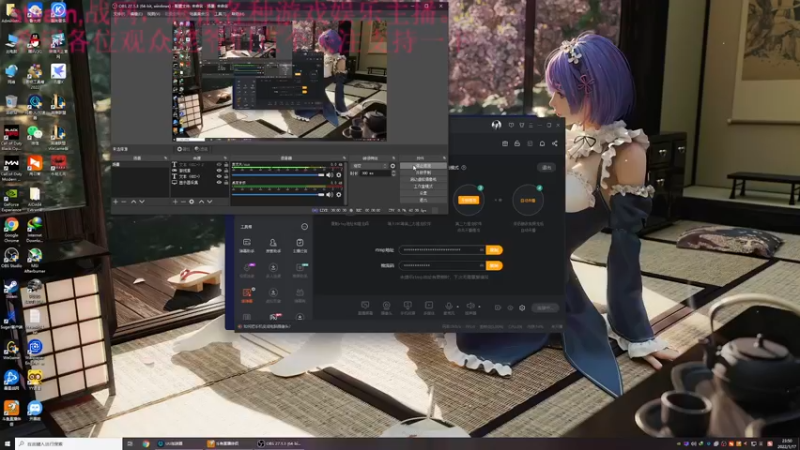Open main menu icon in streaming app title bar
800x450 pixels.
point(531,125)
